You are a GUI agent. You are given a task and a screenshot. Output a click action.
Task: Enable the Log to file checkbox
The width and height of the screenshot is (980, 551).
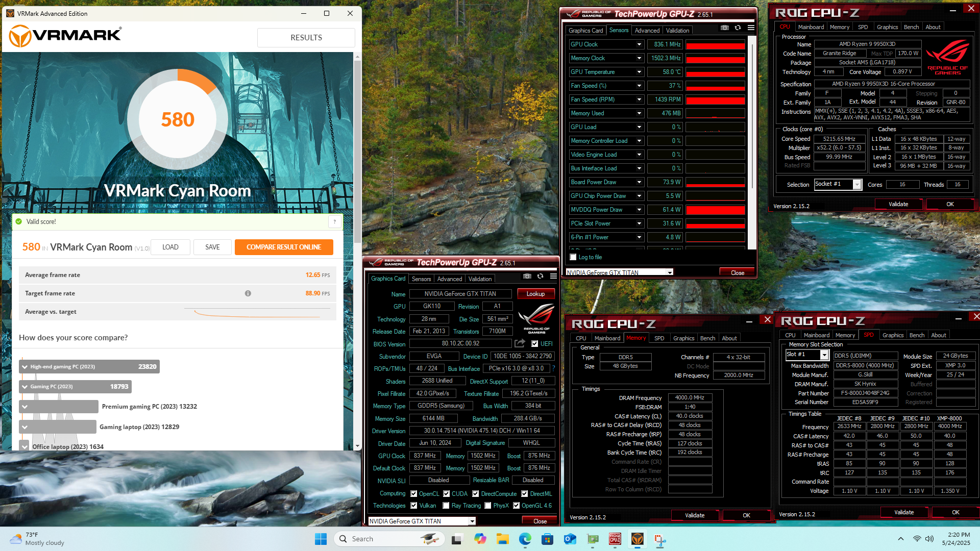[573, 257]
